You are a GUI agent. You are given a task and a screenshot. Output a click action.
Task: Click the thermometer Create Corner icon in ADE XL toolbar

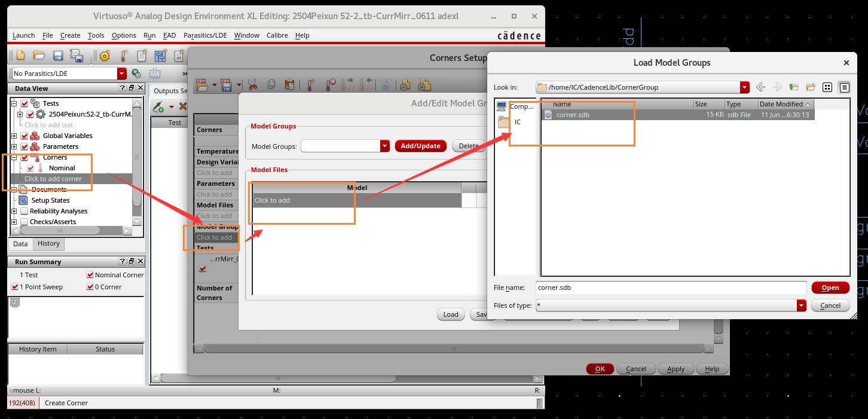[124, 56]
